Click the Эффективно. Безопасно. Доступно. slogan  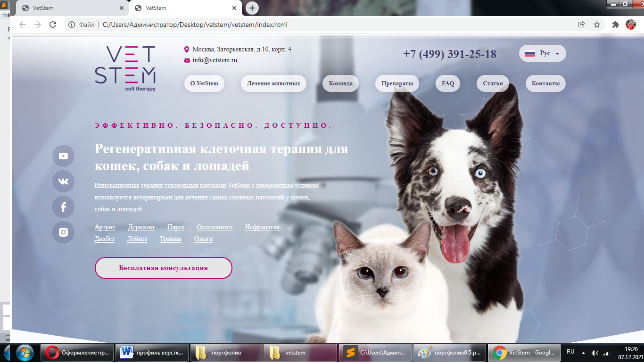pos(214,126)
